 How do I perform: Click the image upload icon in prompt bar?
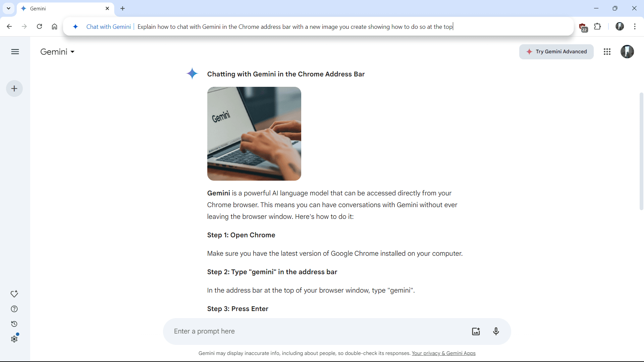(x=476, y=331)
